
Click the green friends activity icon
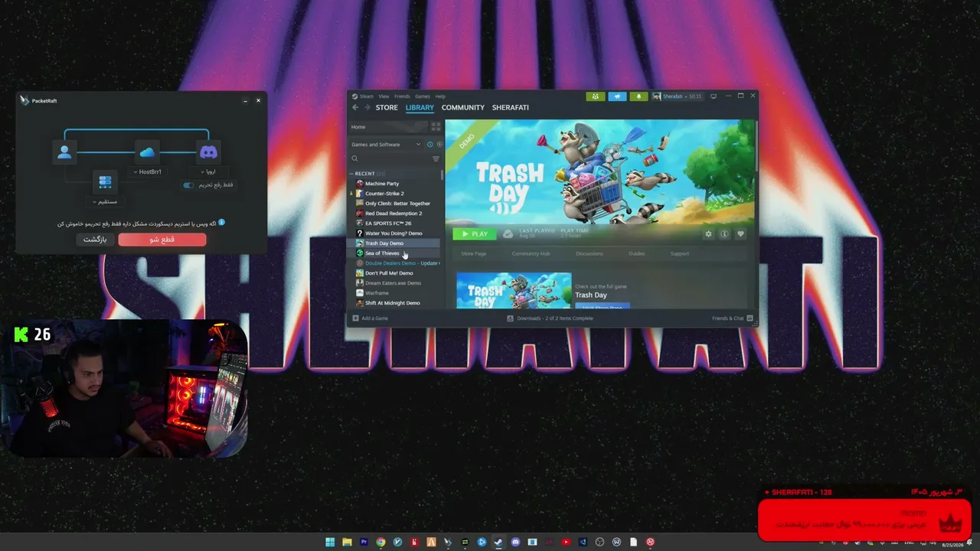tap(596, 96)
